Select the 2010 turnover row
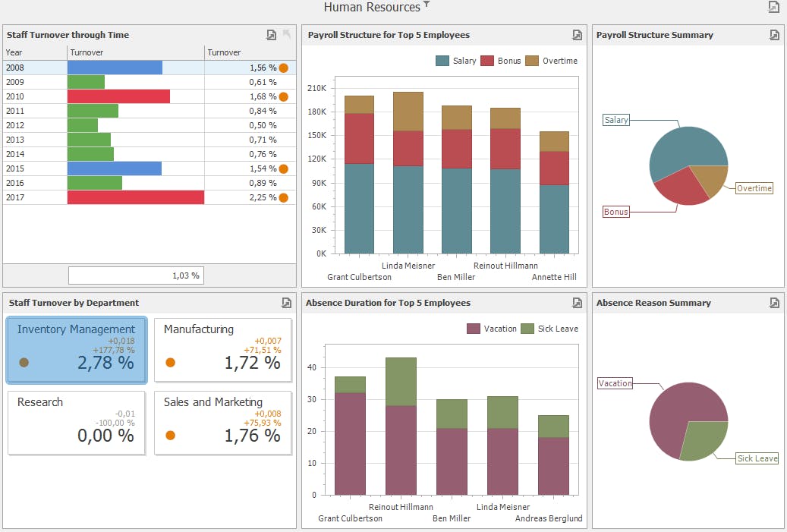The height and width of the screenshot is (532, 787). tap(150, 96)
